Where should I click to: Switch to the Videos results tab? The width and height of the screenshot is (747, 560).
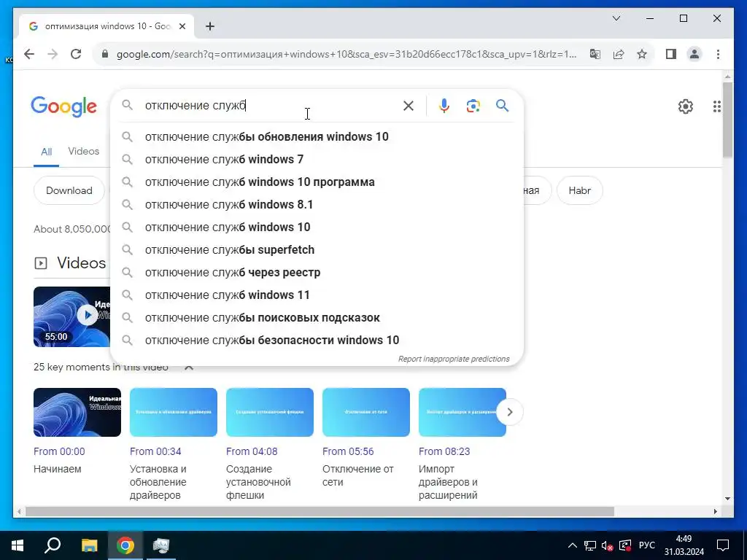(x=83, y=152)
